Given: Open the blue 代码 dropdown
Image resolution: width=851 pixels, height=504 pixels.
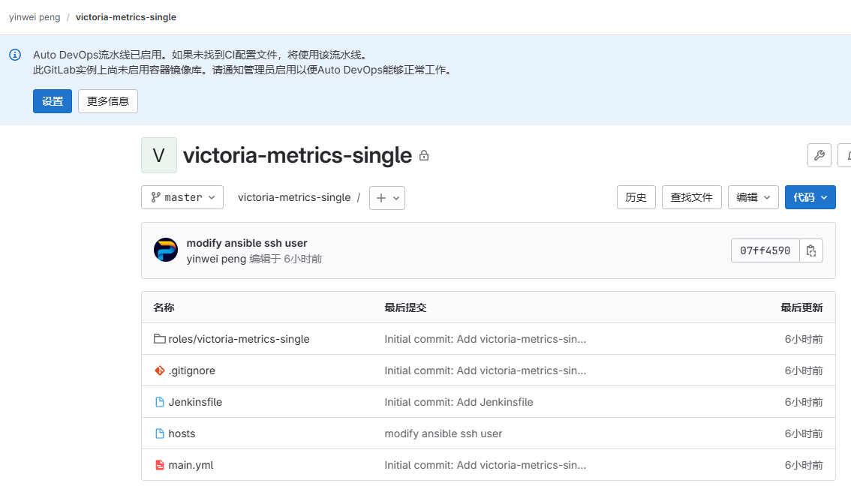Looking at the screenshot, I should [x=810, y=197].
